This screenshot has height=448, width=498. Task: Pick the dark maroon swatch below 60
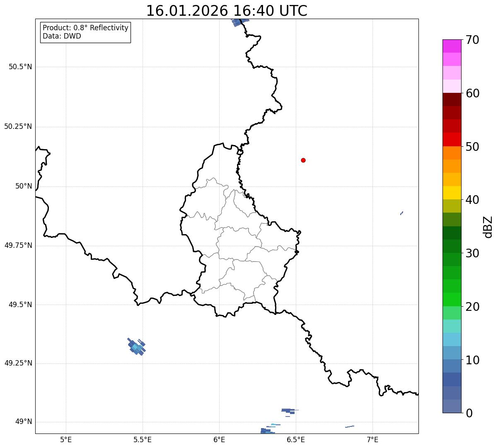[452, 99]
